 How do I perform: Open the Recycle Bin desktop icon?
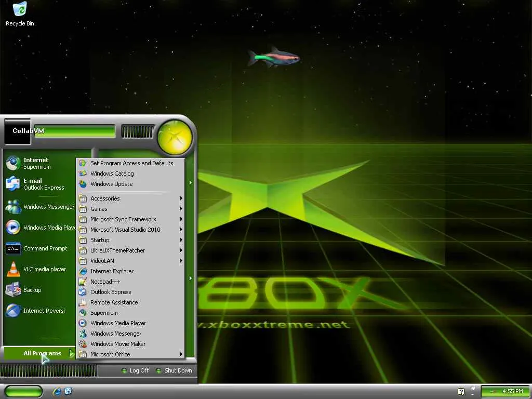(20, 14)
